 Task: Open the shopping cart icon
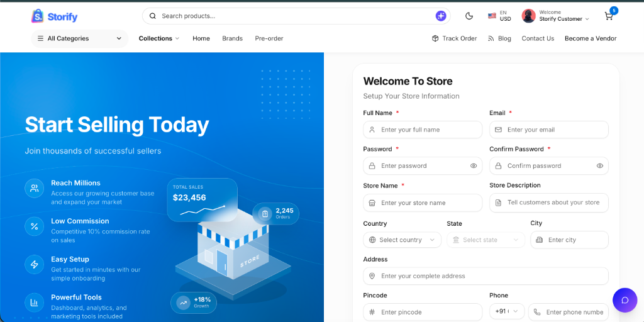(x=609, y=16)
